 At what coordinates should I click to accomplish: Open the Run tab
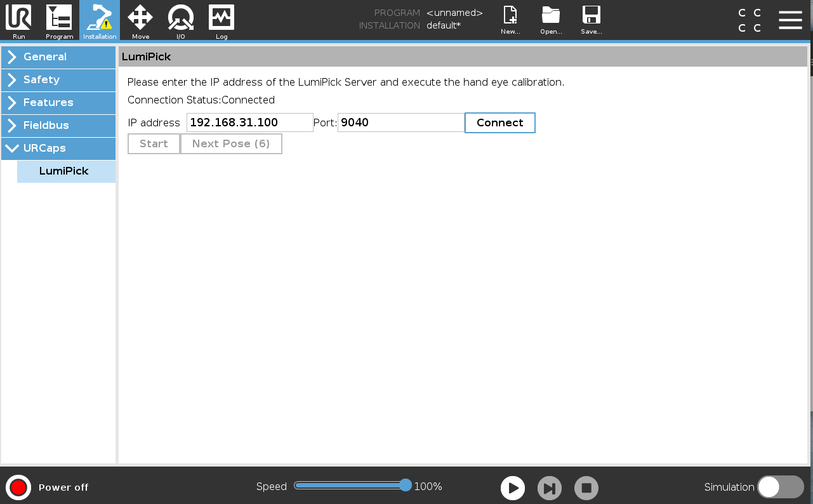click(18, 20)
